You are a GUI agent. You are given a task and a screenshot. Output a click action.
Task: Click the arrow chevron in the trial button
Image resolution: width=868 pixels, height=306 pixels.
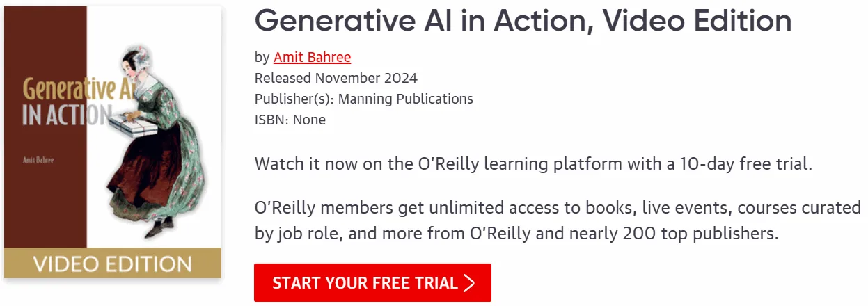[469, 283]
